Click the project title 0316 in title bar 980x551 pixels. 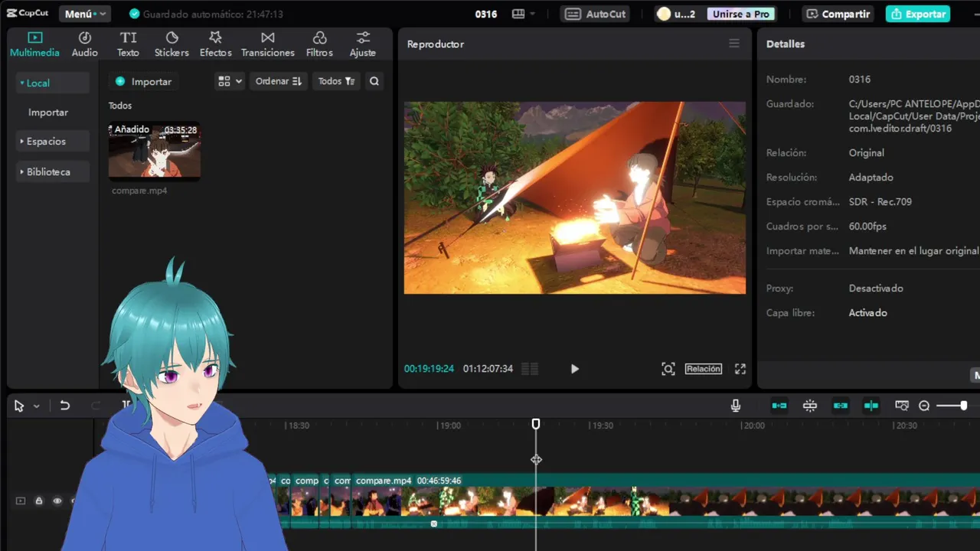click(x=486, y=14)
